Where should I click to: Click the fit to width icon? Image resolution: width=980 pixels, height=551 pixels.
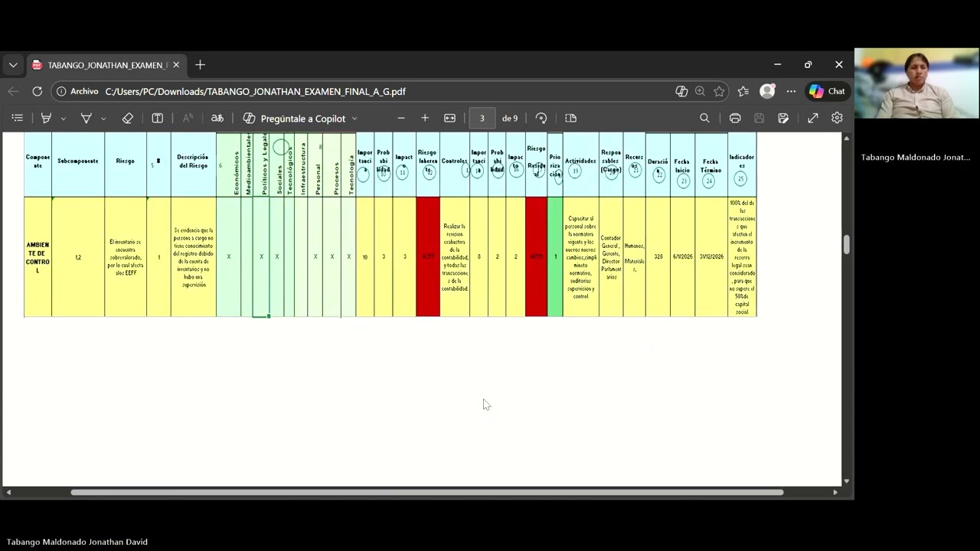450,118
